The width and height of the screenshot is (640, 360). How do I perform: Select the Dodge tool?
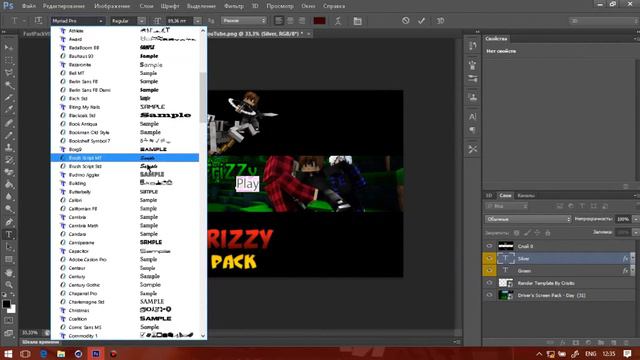click(x=9, y=210)
